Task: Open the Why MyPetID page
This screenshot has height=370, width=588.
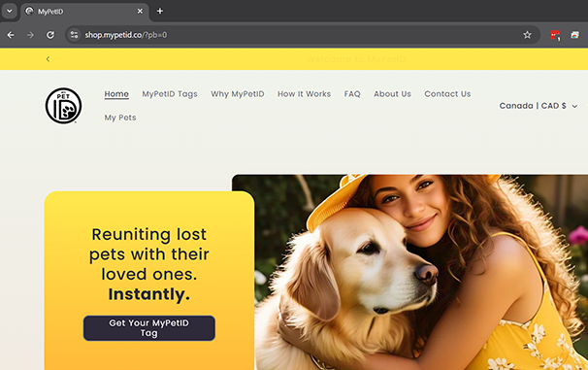Action: click(238, 94)
